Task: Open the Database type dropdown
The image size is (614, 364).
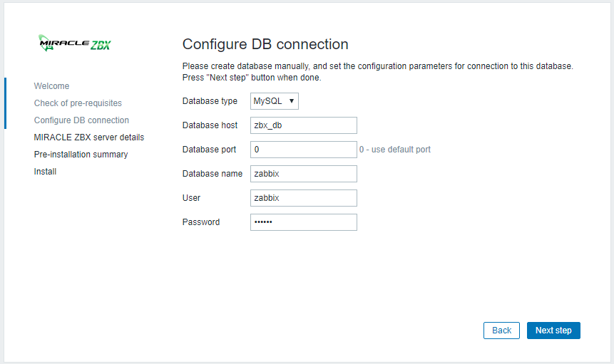Action: 275,101
